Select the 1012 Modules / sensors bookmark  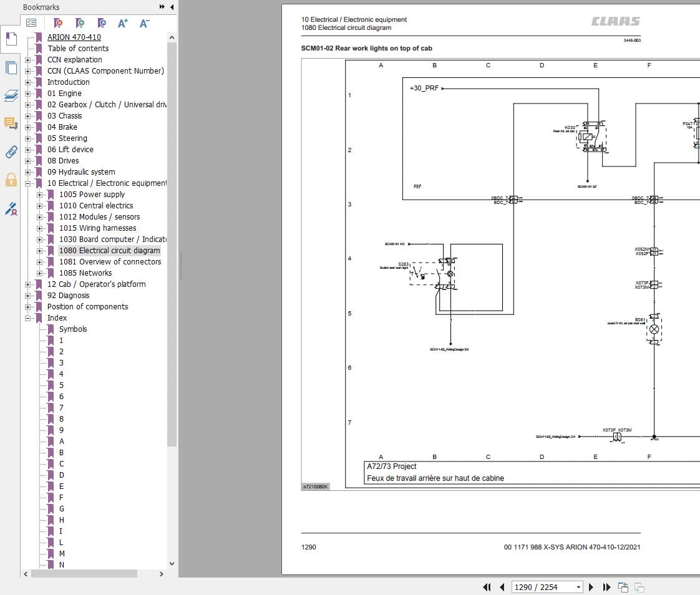coord(100,217)
